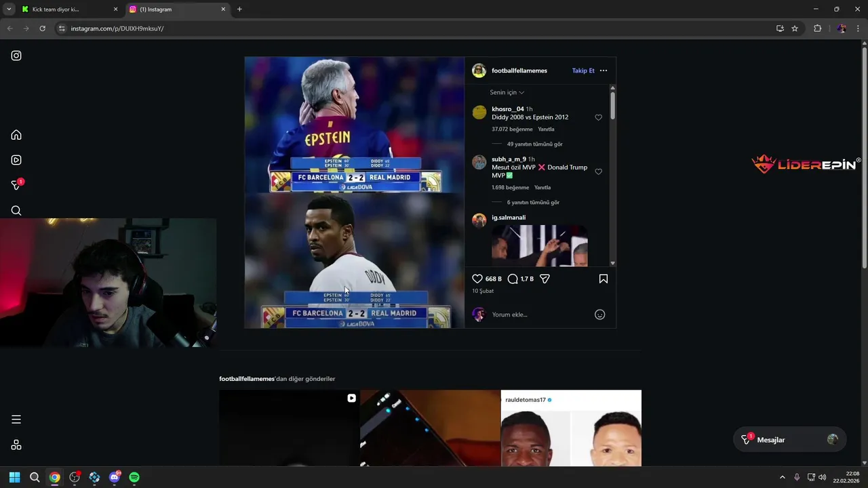Open taskbar search icon
Viewport: 868px width, 488px height.
35,477
